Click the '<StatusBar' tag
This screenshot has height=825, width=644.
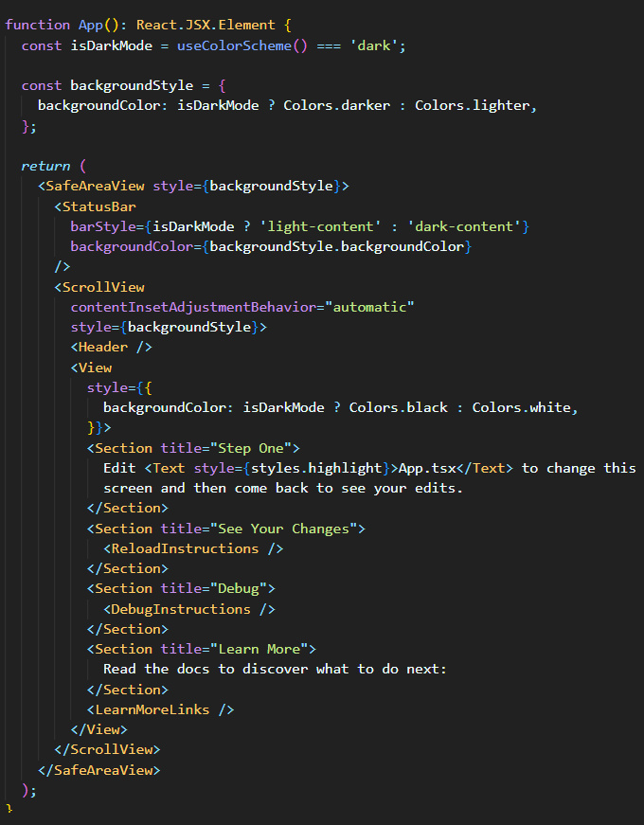coord(96,206)
